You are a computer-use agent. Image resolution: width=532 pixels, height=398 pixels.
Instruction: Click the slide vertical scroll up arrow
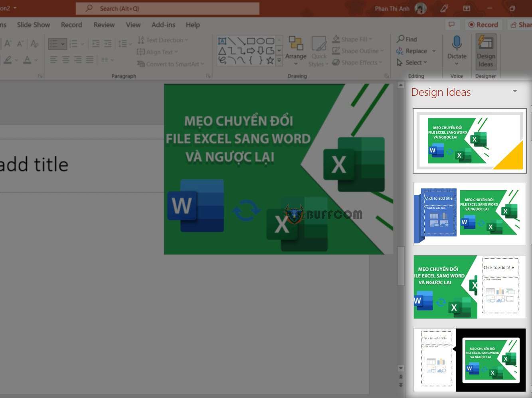(x=401, y=85)
